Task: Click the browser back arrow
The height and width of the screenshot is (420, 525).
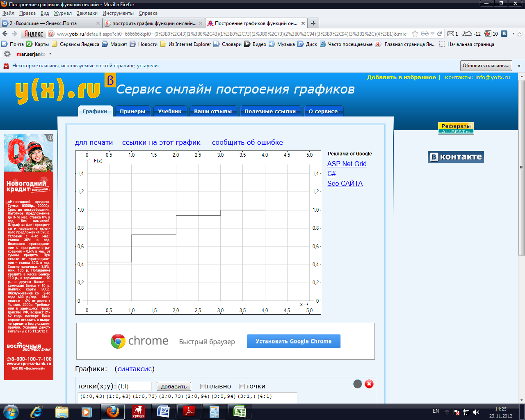Action: tap(5, 34)
